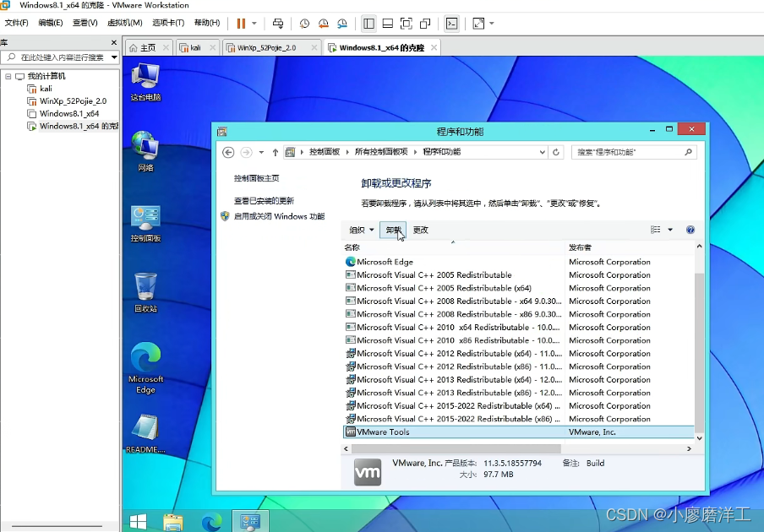Open 控制面板主页 link

[256, 178]
